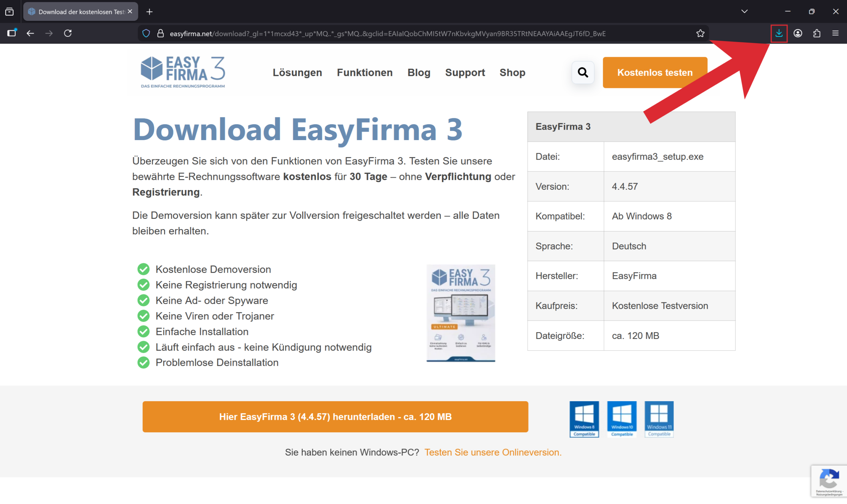Go back to the previous page
Viewport: 847px width, 504px height.
[x=30, y=33]
